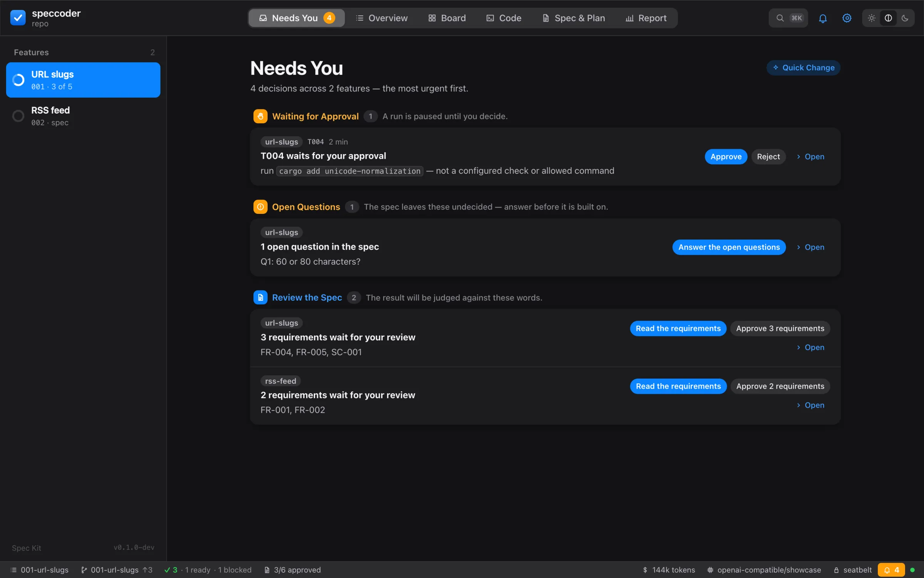Switch to the Board tab
The image size is (924, 578).
point(447,18)
